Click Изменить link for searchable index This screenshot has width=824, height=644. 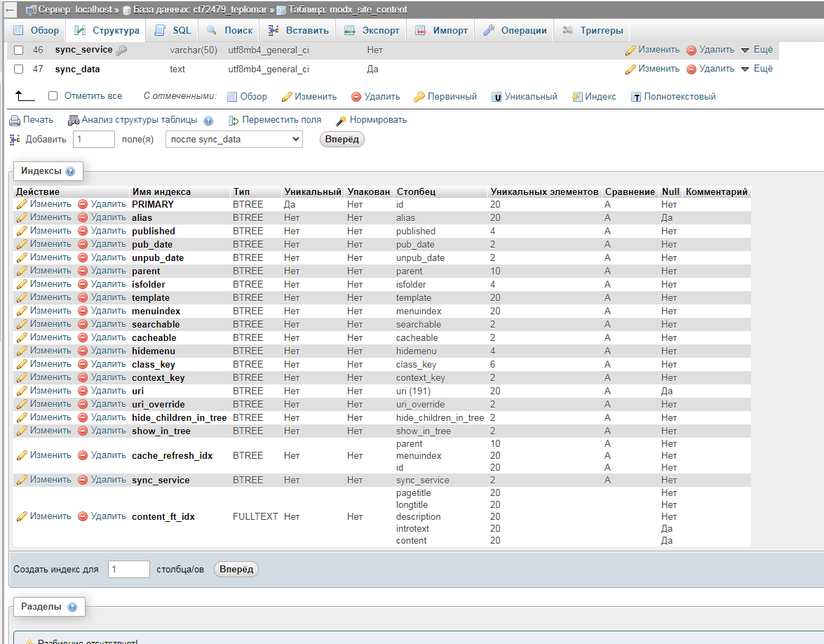point(50,324)
